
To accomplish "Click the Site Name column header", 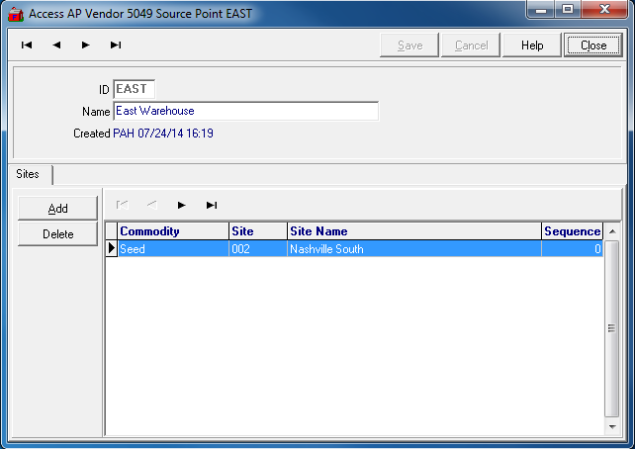I will pyautogui.click(x=413, y=231).
